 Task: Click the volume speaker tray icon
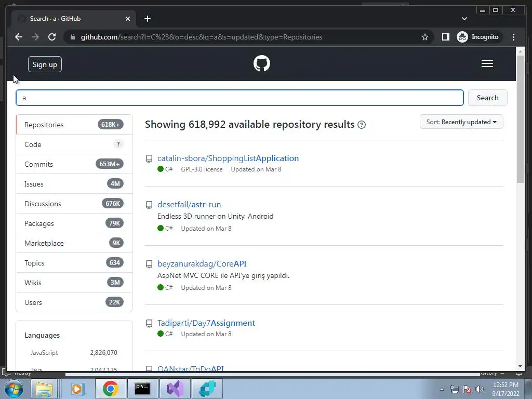coord(480,389)
